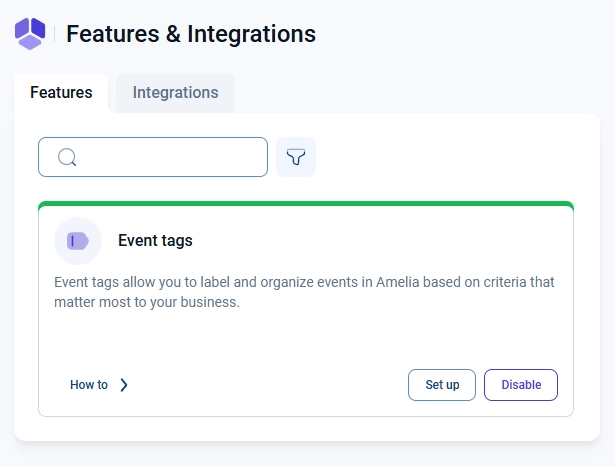
Task: Open the How to guide link
Action: (x=99, y=385)
